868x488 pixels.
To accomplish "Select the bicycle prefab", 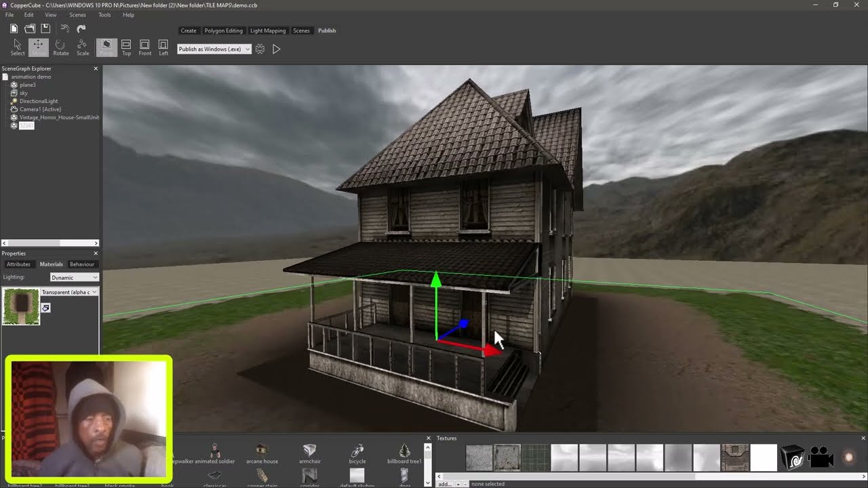I will click(357, 454).
